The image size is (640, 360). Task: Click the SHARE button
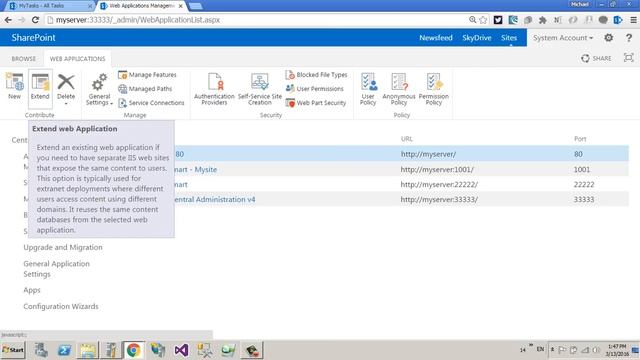596,58
